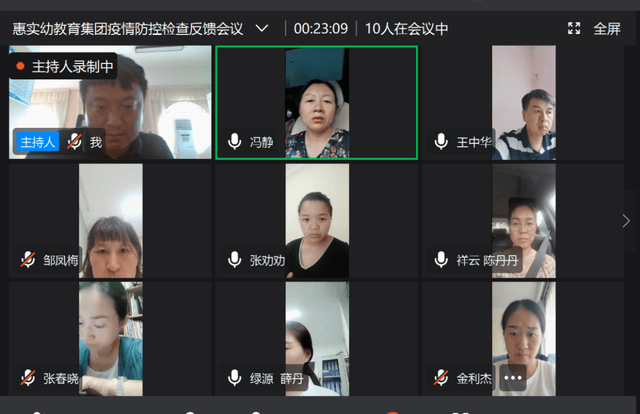
Task: Expand the meeting title dropdown chevron
Action: [x=262, y=29]
